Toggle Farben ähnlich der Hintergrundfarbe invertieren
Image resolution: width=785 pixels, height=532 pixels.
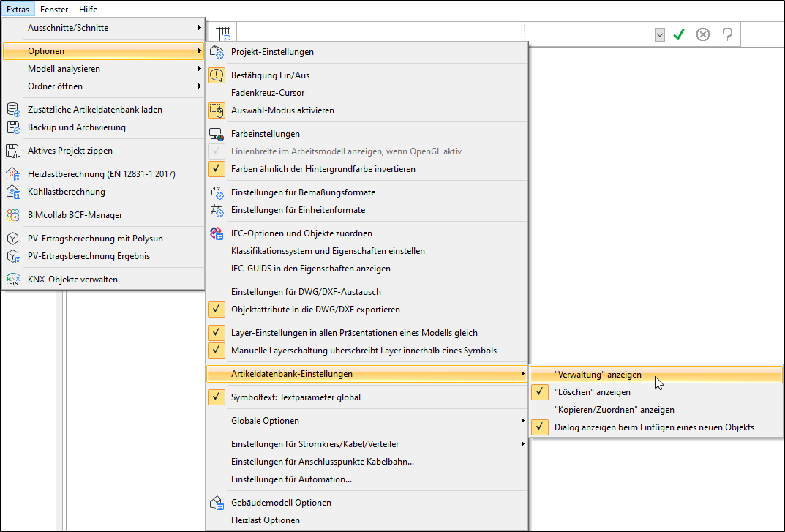(x=367, y=169)
